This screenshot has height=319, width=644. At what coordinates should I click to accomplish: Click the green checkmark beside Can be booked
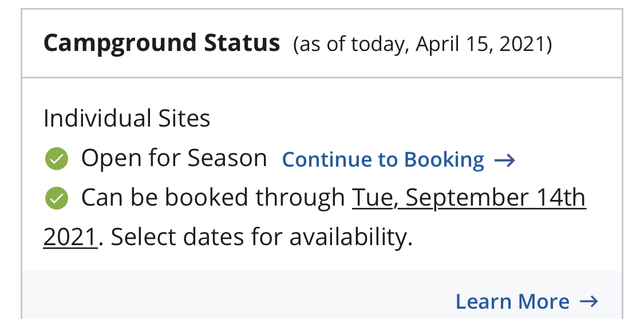56,198
